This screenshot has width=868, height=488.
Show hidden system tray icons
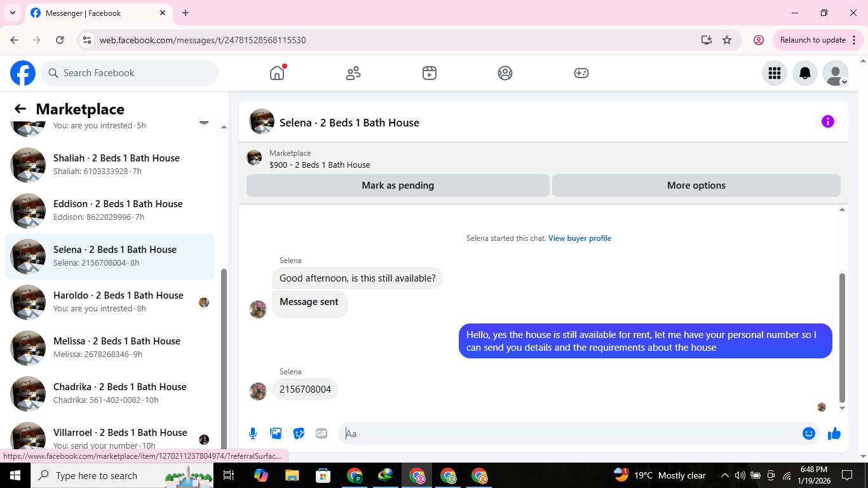724,475
